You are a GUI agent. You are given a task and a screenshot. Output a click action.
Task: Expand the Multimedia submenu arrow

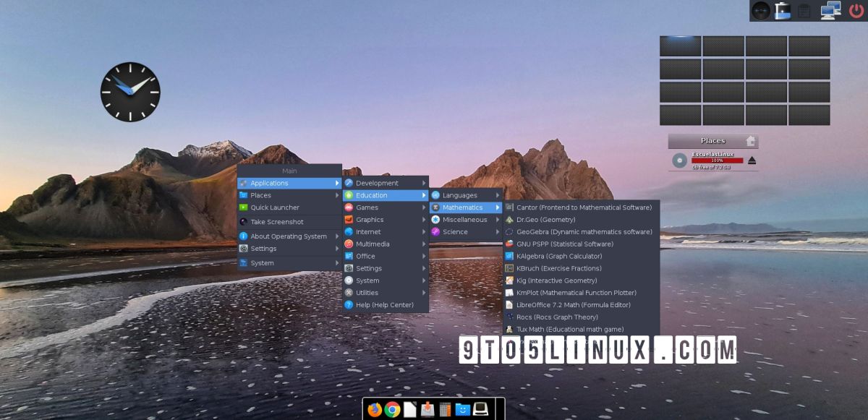(x=424, y=244)
